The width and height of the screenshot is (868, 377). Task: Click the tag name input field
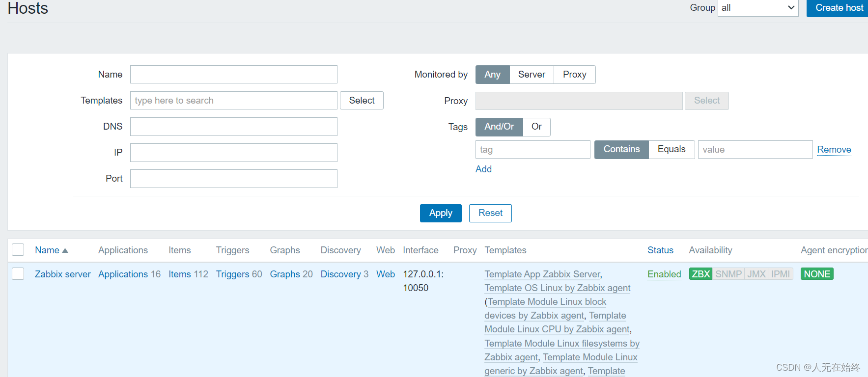pos(533,150)
